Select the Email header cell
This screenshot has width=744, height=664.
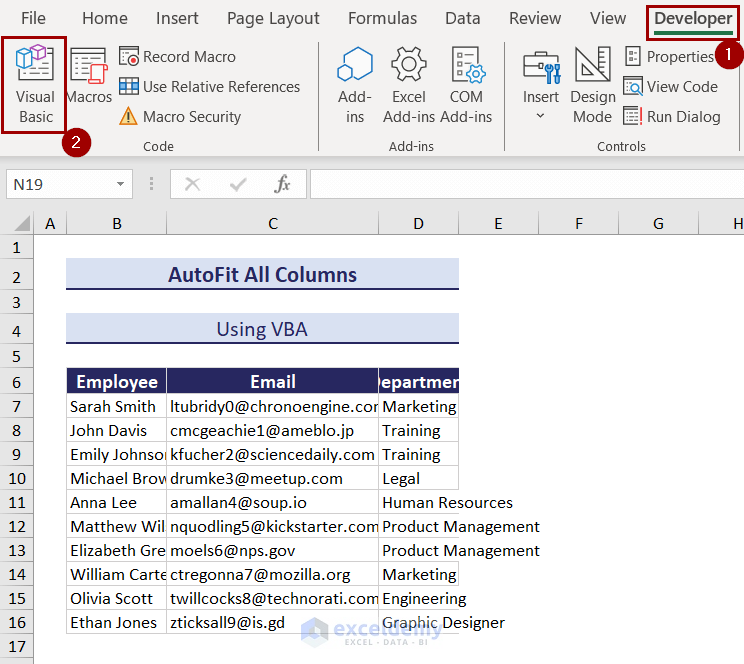click(273, 382)
